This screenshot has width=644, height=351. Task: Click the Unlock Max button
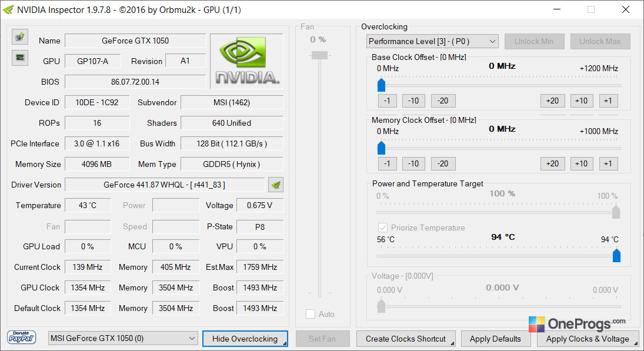(x=600, y=42)
